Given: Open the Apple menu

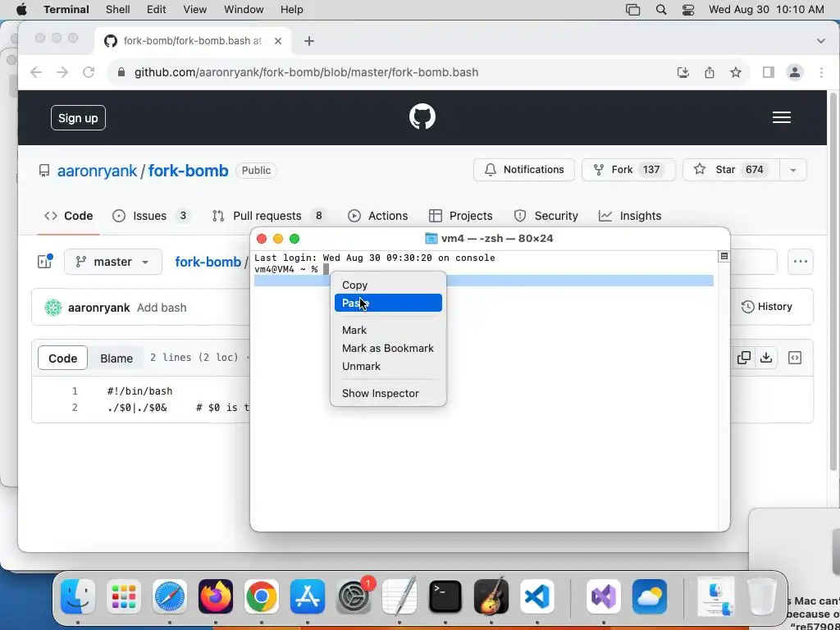Looking at the screenshot, I should pyautogui.click(x=22, y=10).
